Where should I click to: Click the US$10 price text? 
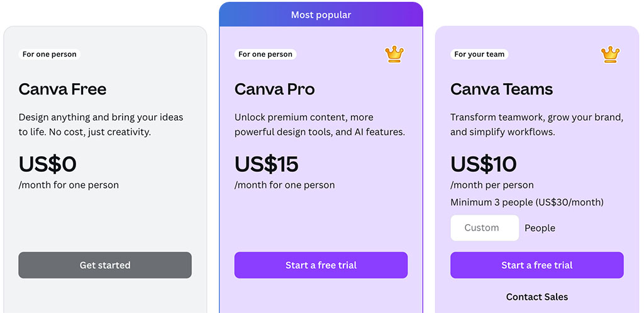[x=483, y=164]
